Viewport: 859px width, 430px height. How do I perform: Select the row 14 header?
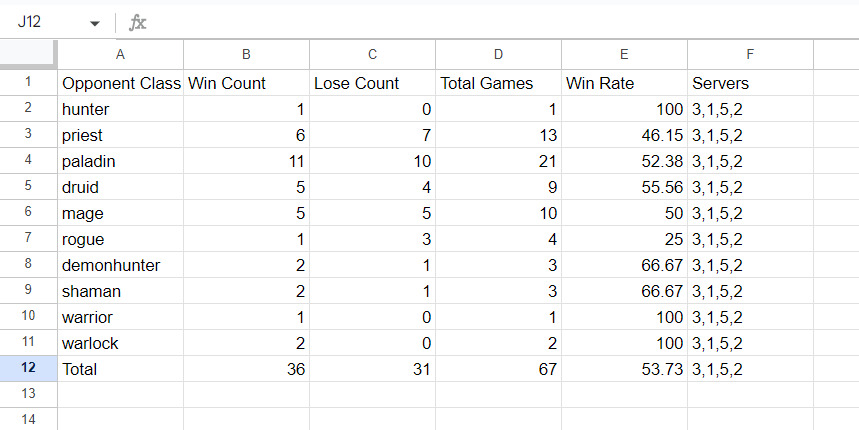(28, 420)
